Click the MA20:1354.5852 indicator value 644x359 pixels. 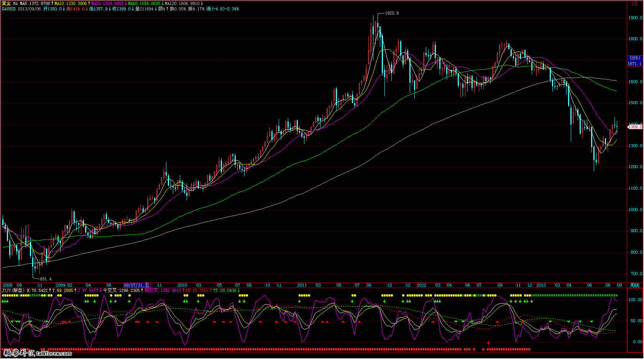107,3
